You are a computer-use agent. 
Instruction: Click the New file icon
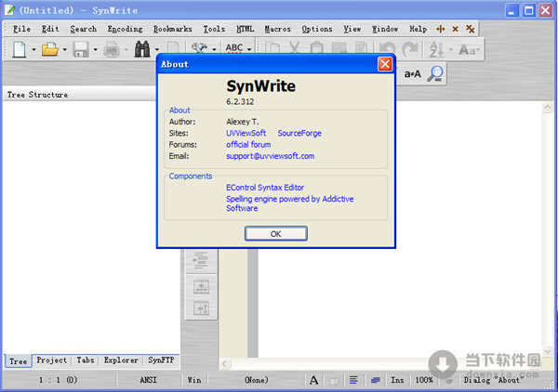click(20, 49)
